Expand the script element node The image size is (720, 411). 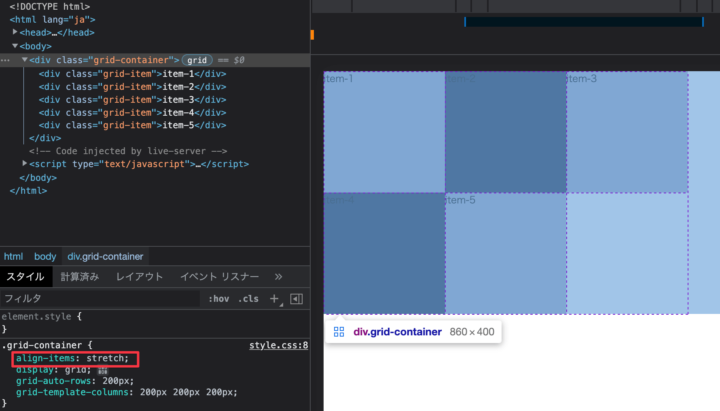25,163
